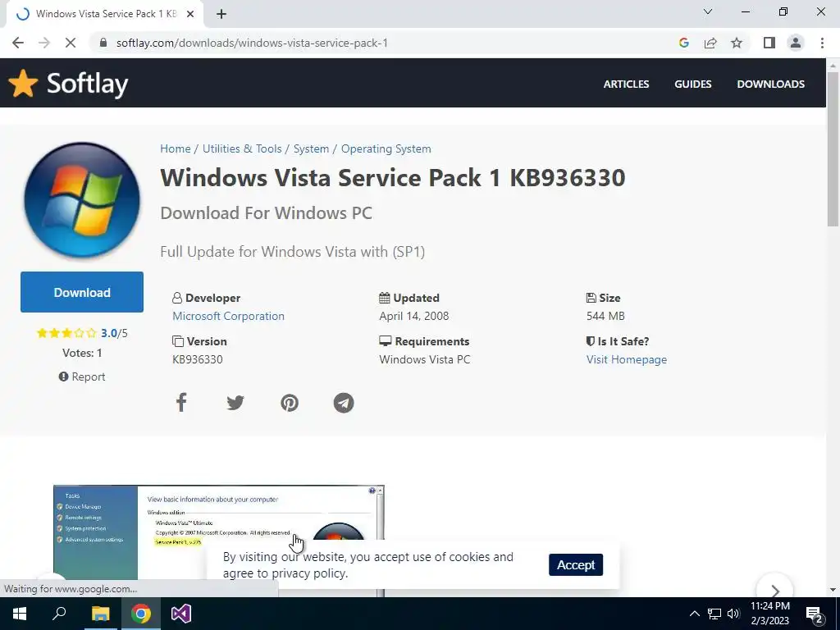840x630 pixels.
Task: Accept the cookies notice
Action: pyautogui.click(x=576, y=564)
